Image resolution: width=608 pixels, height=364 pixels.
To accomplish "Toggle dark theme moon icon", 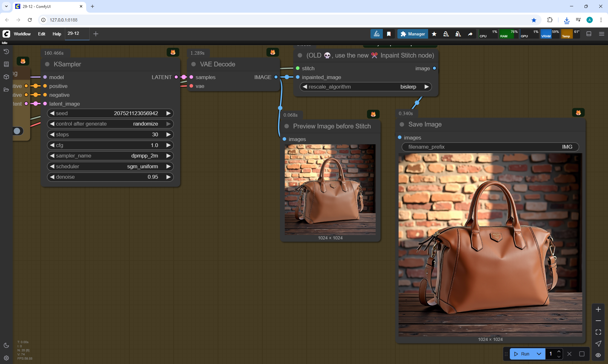I will [6, 345].
